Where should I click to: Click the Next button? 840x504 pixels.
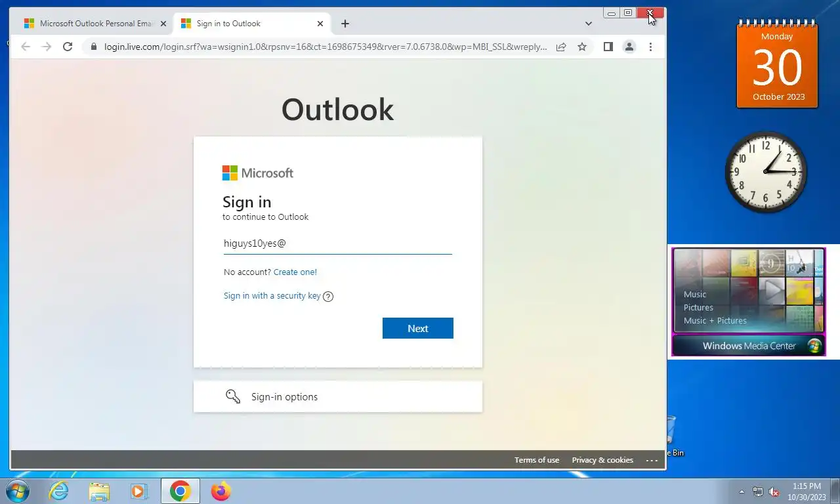click(418, 328)
